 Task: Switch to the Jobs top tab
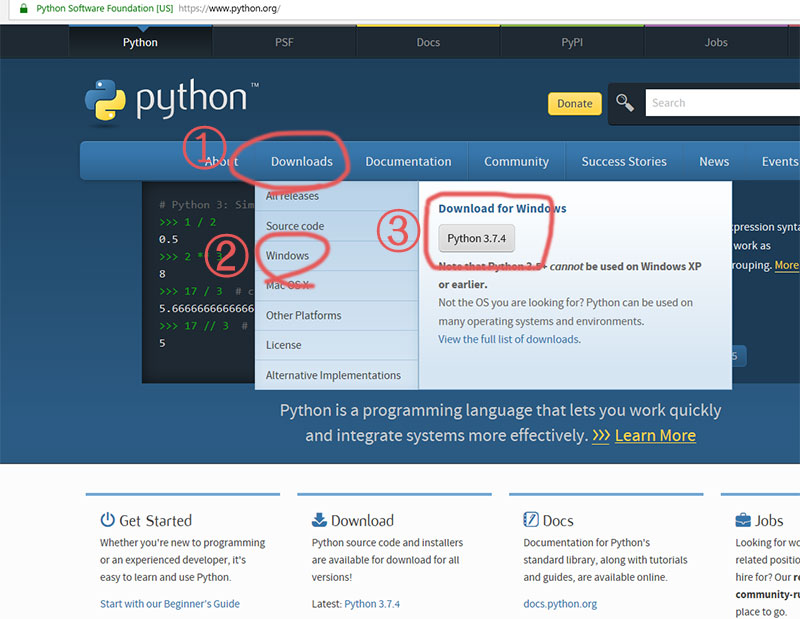[x=716, y=42]
